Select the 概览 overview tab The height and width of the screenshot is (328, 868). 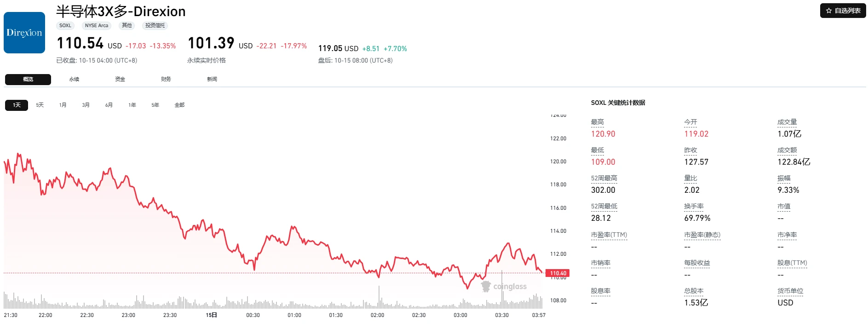[28, 79]
